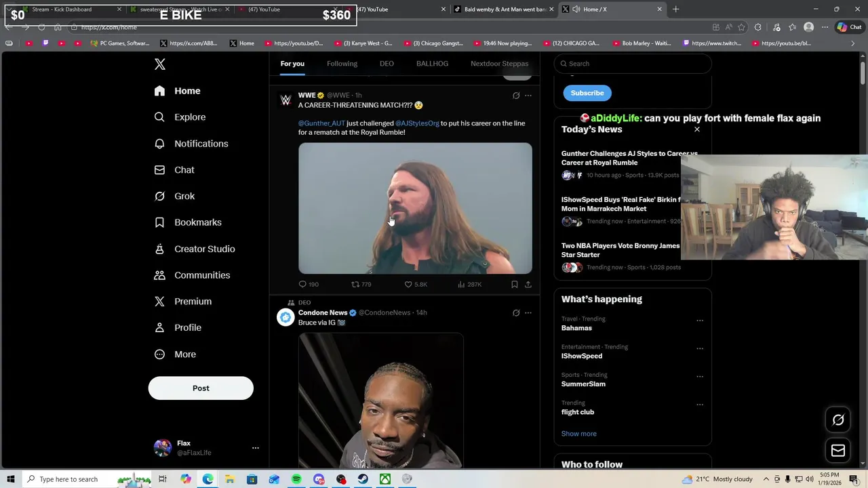Image resolution: width=868 pixels, height=488 pixels.
Task: Like the WWE post
Action: tap(416, 285)
